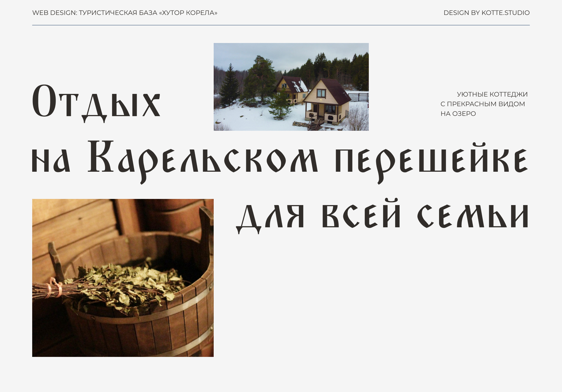Open the sauna bucket photo
This screenshot has width=562, height=392.
pyautogui.click(x=123, y=278)
